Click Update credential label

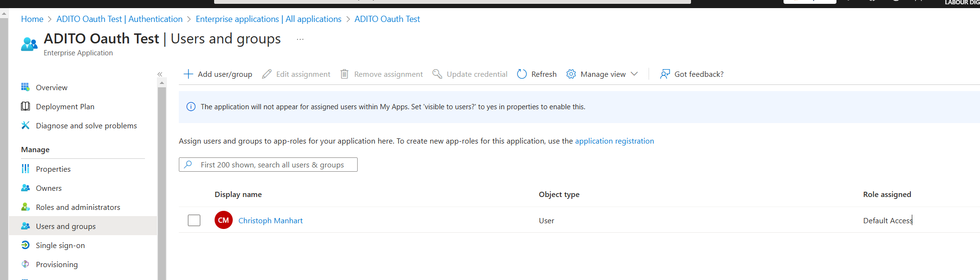tap(477, 74)
